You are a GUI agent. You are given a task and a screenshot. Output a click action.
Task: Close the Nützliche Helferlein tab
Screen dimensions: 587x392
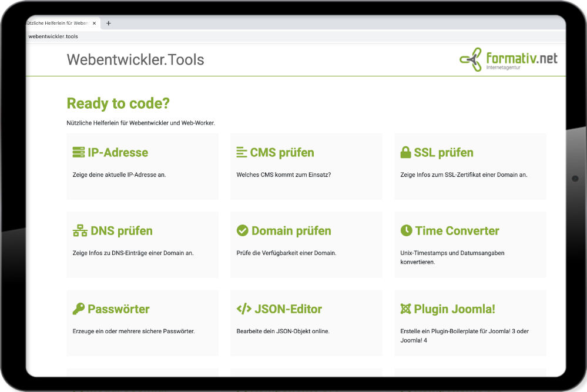[94, 23]
